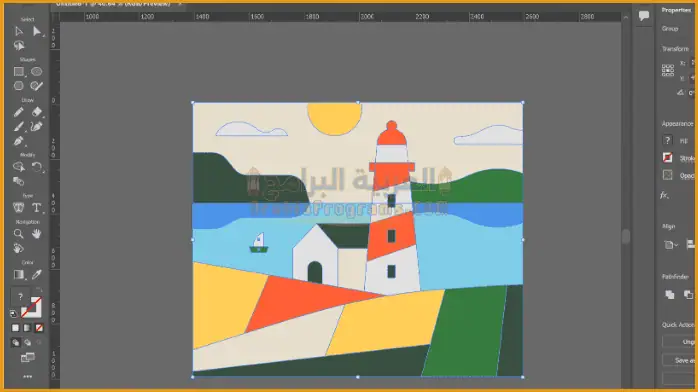Select the Rotate View tool
Screen dimensions: 698x392
click(x=19, y=248)
